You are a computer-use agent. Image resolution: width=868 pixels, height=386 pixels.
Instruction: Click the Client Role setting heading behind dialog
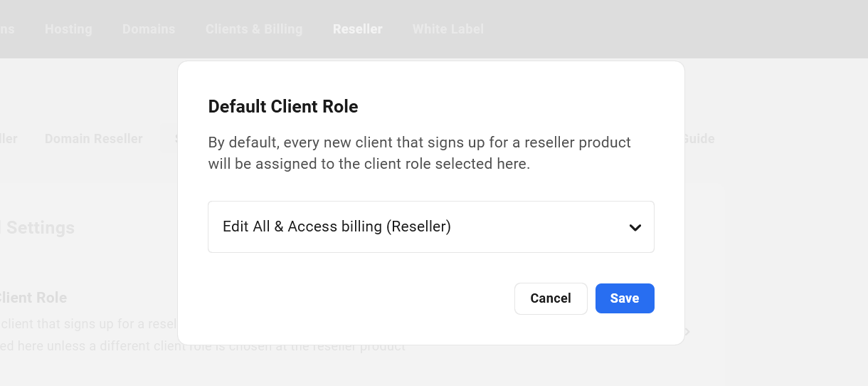(33, 298)
